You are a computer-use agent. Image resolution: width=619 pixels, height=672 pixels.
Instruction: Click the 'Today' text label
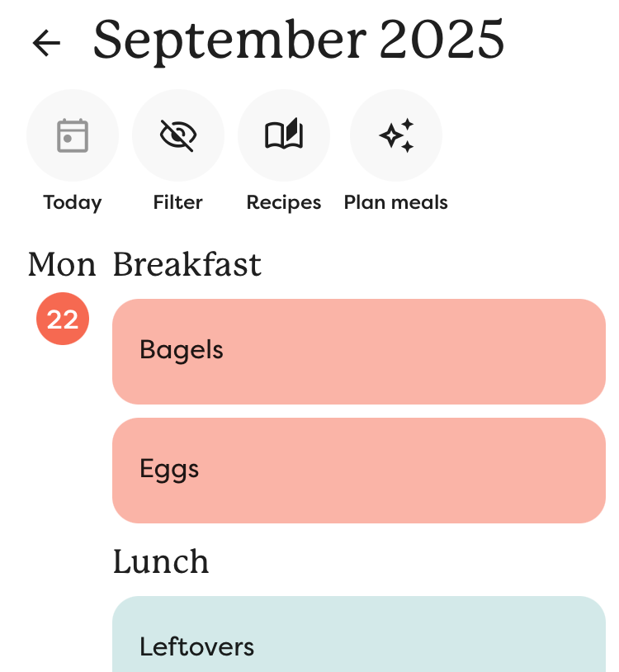[x=73, y=202]
